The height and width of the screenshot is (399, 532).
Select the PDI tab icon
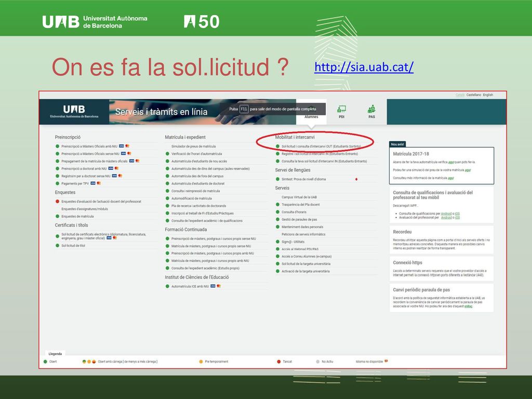tap(341, 109)
